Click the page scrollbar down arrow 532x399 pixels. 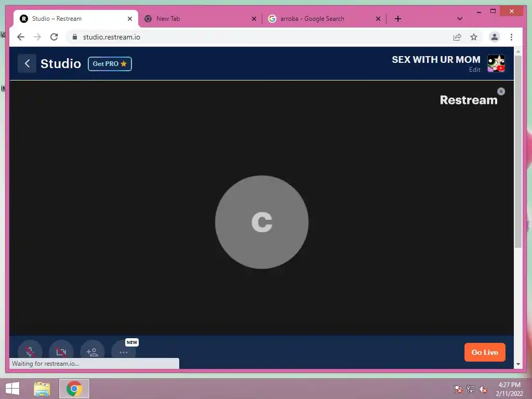(x=518, y=364)
